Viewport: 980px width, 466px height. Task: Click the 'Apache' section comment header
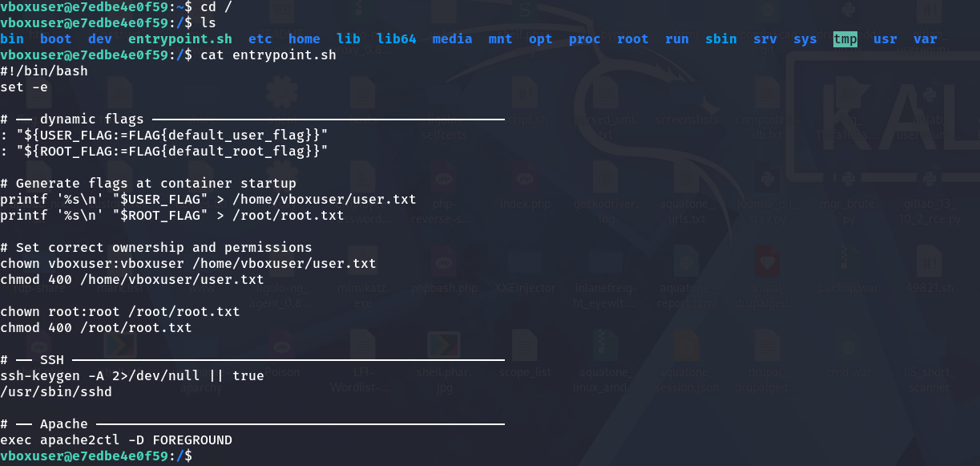point(252,423)
